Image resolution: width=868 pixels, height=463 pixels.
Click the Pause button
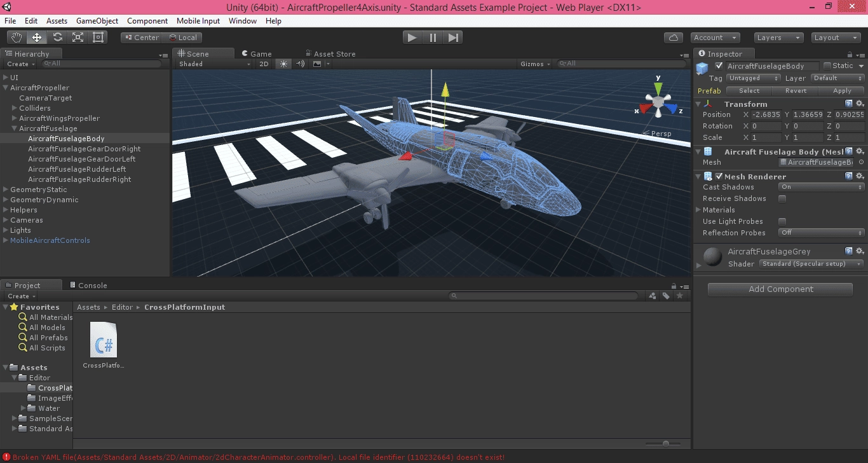tap(433, 38)
